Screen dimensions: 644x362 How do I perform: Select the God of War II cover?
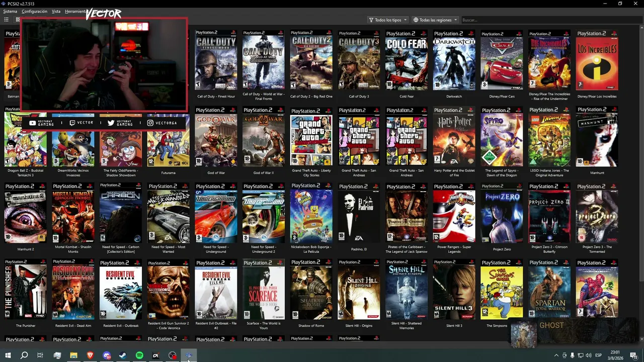[x=264, y=137]
